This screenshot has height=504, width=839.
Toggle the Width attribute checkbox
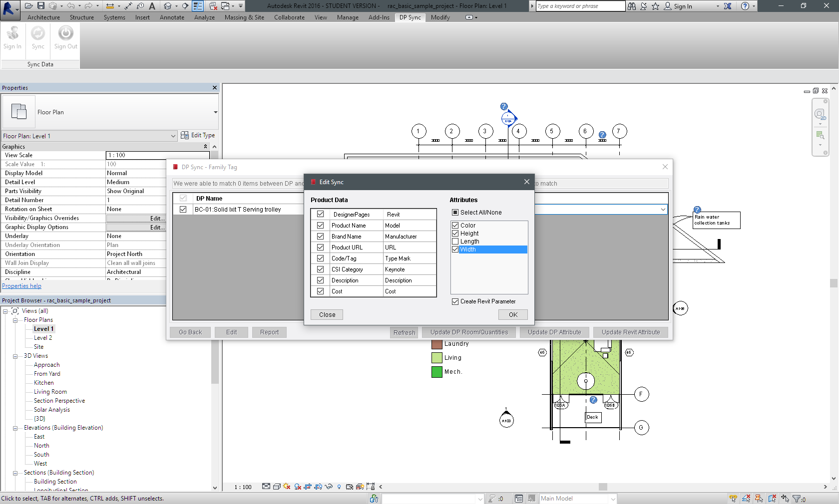tap(455, 250)
